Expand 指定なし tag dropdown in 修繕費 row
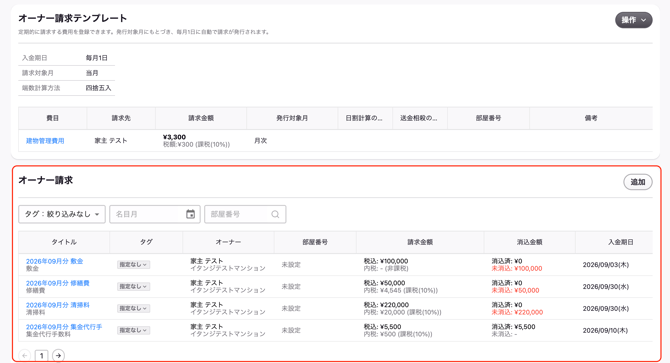Screen dimensions: 670x363 [133, 287]
